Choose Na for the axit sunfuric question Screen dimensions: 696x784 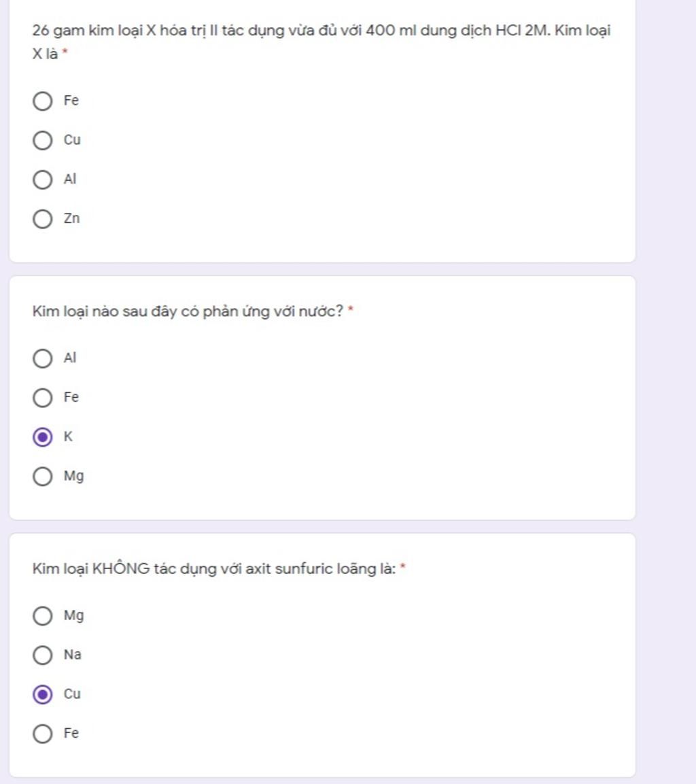tap(42, 655)
